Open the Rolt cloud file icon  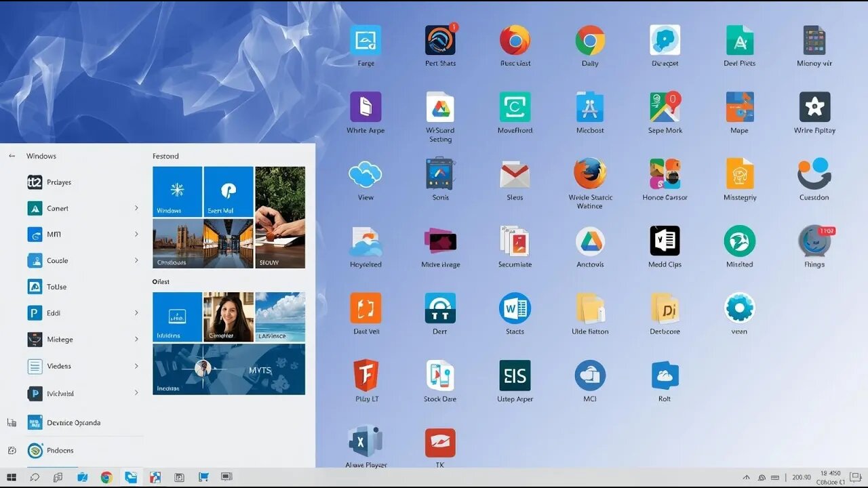665,375
